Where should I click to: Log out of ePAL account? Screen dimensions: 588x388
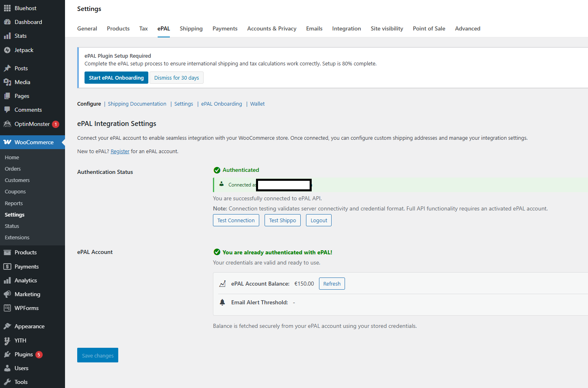pyautogui.click(x=319, y=220)
